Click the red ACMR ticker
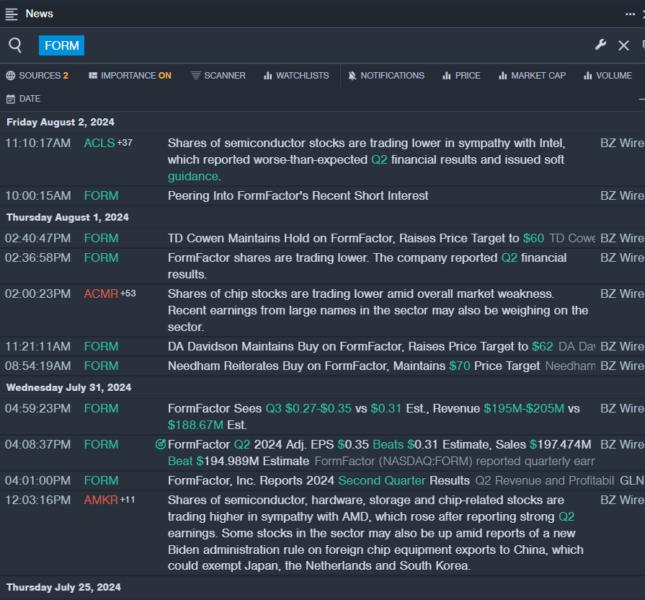The image size is (645, 600). click(101, 294)
